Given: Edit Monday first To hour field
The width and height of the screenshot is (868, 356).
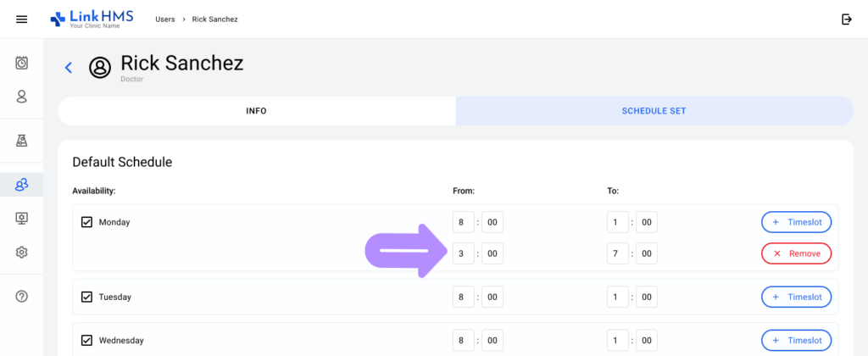Looking at the screenshot, I should pyautogui.click(x=618, y=222).
